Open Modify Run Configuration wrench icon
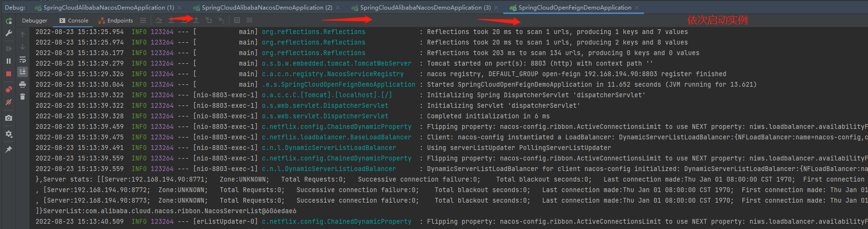This screenshot has width=868, height=229. 9,33
